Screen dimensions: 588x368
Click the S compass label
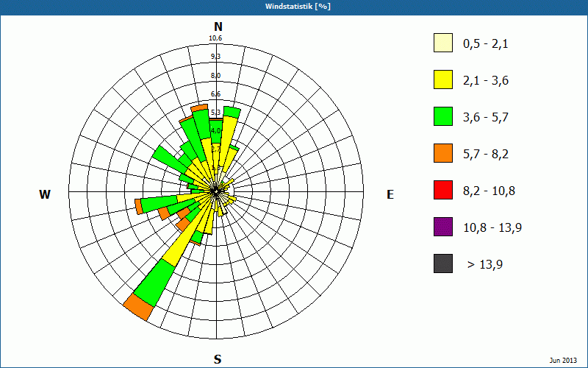point(218,359)
